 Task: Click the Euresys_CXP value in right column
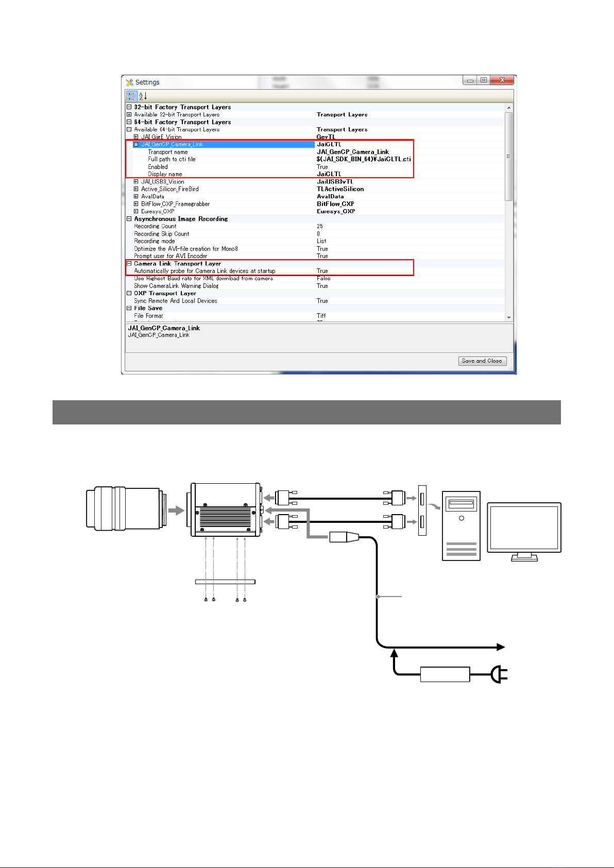(336, 211)
